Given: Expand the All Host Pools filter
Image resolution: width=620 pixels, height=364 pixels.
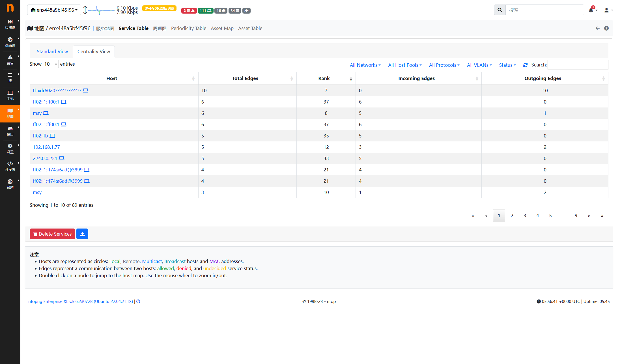Looking at the screenshot, I should click(405, 65).
